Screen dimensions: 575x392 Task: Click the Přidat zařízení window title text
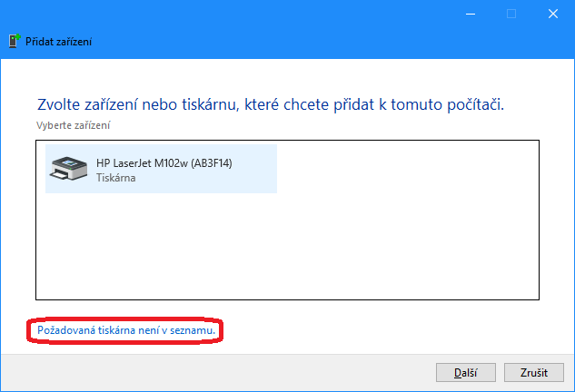point(59,42)
